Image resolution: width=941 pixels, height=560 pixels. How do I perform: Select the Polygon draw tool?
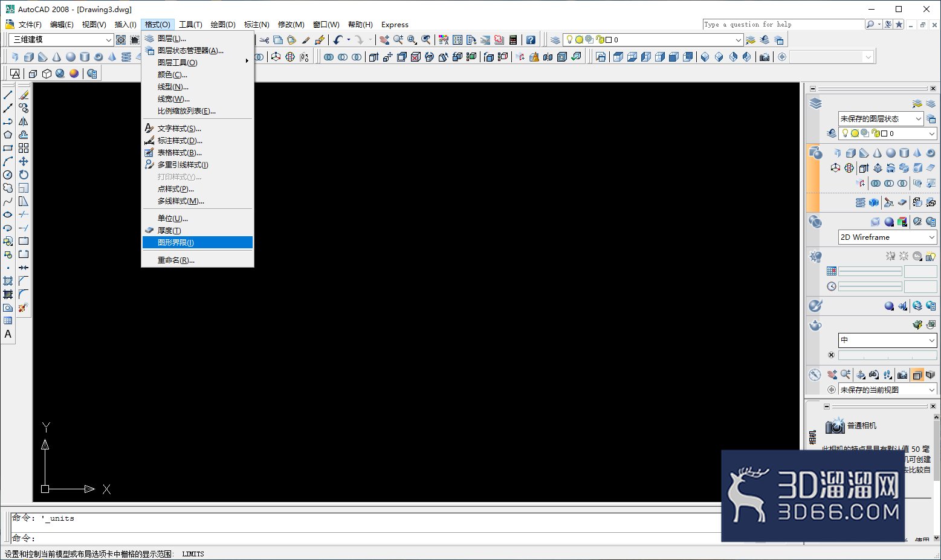(8, 135)
